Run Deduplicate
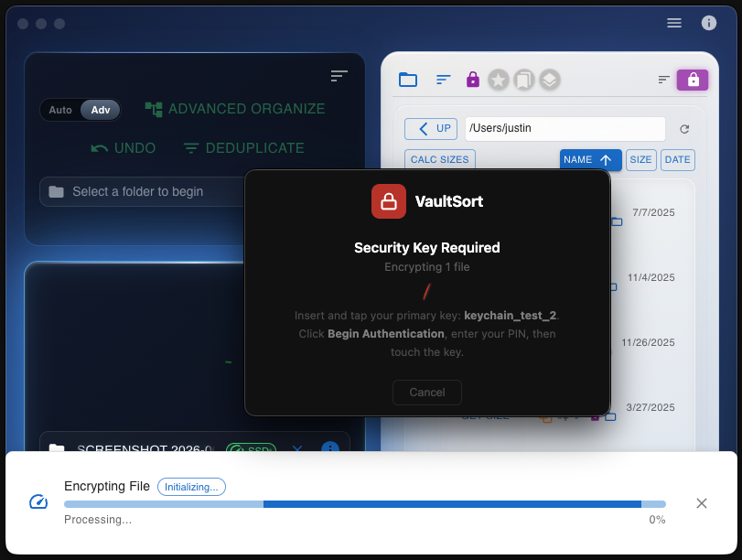Image resolution: width=742 pixels, height=560 pixels. (243, 148)
